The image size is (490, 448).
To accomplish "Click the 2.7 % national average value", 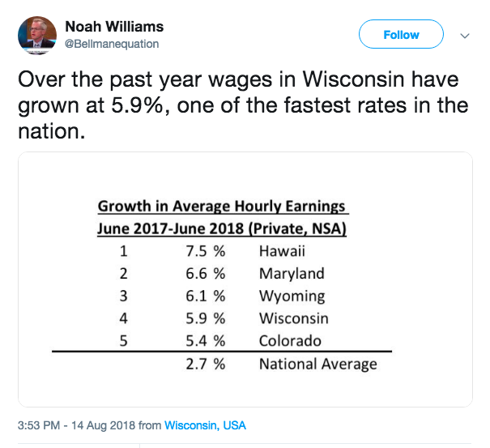I will 205,365.
